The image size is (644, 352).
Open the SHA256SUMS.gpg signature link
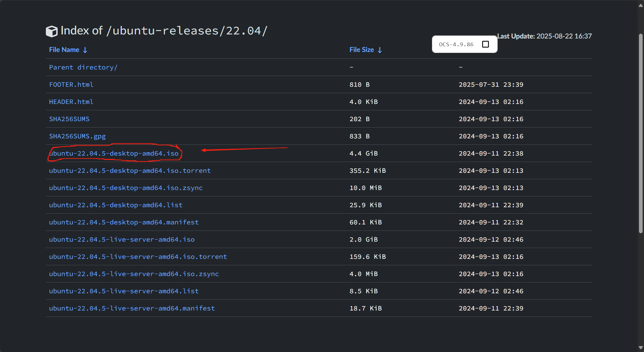pyautogui.click(x=77, y=136)
